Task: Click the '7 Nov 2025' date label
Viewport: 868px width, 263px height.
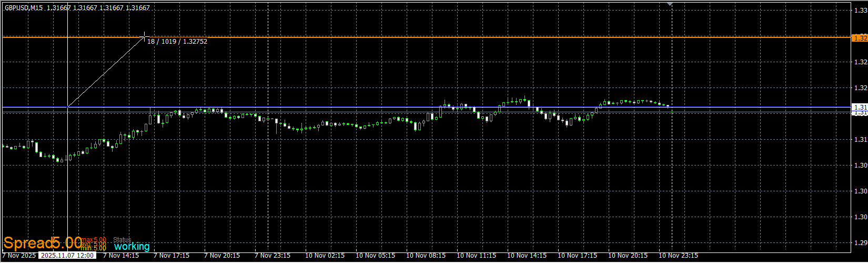Action: [x=19, y=256]
